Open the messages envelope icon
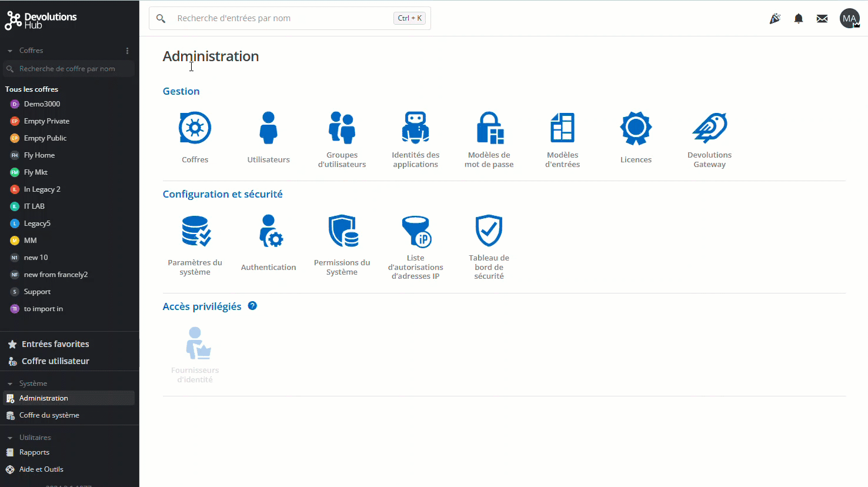Viewport: 868px width, 487px height. (x=822, y=19)
